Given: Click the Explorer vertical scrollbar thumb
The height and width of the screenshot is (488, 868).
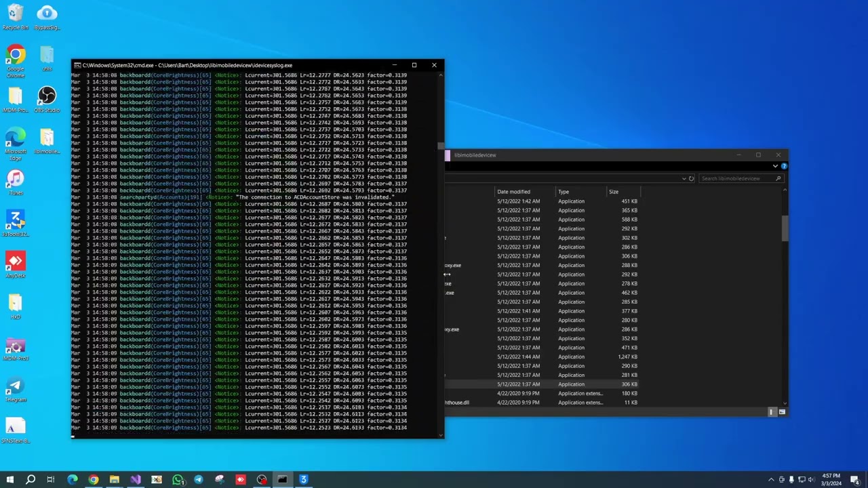Looking at the screenshot, I should coord(785,228).
